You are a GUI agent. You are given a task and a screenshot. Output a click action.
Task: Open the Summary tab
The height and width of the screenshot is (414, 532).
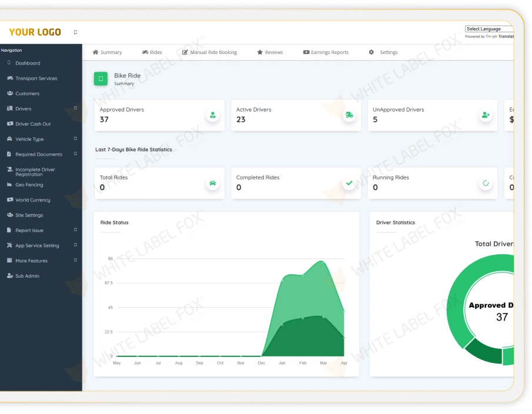click(x=107, y=52)
